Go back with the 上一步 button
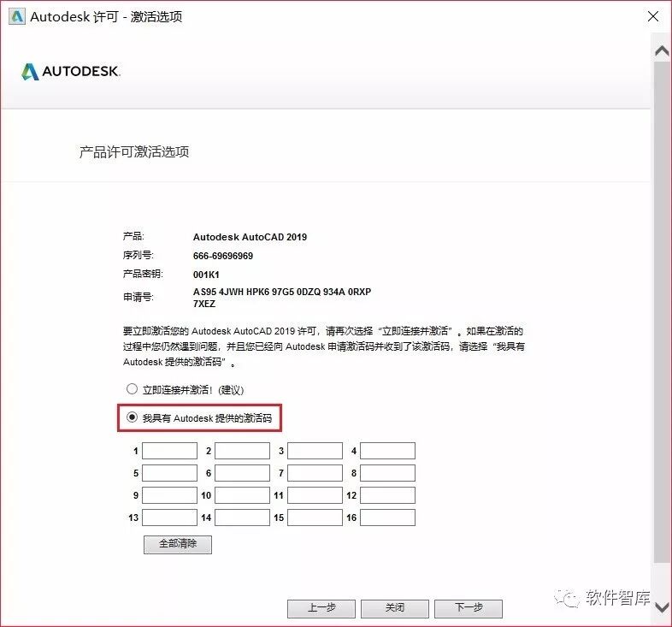672x627 pixels. (x=321, y=608)
